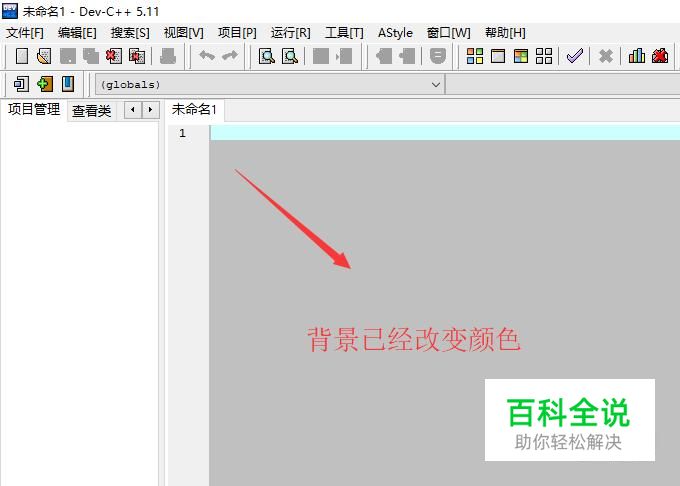Click the greyed Add to project icon
Screen dimensions: 680x486
[x=384, y=56]
